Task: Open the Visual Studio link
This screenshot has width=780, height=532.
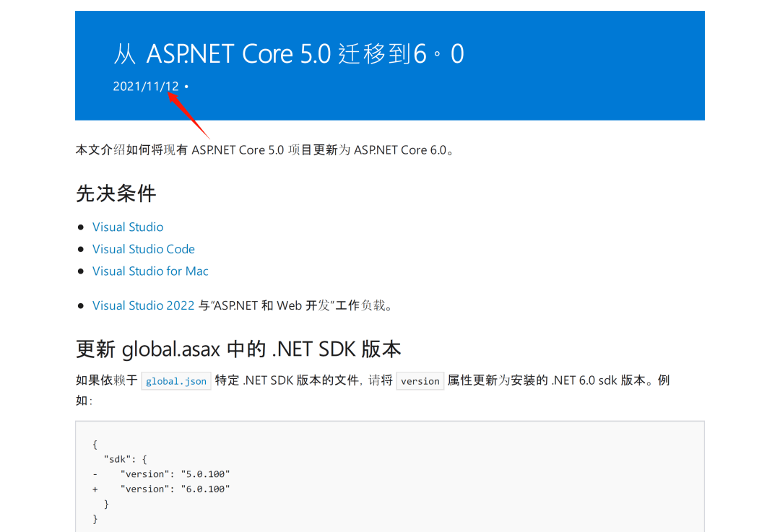Action: tap(128, 227)
